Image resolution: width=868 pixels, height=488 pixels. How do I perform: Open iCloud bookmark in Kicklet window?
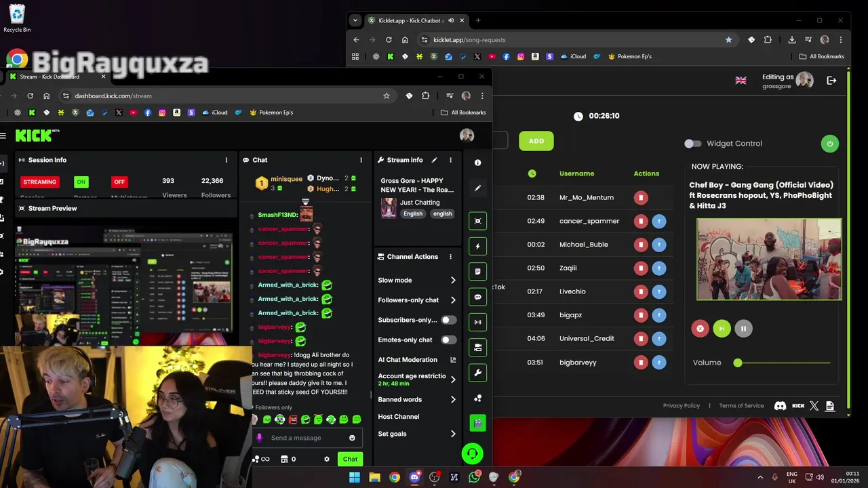point(573,56)
